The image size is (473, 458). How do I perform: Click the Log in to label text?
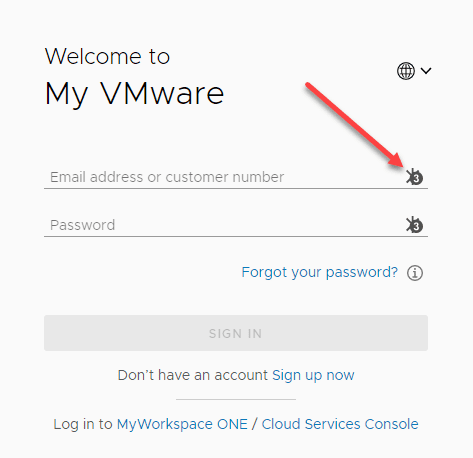point(83,424)
